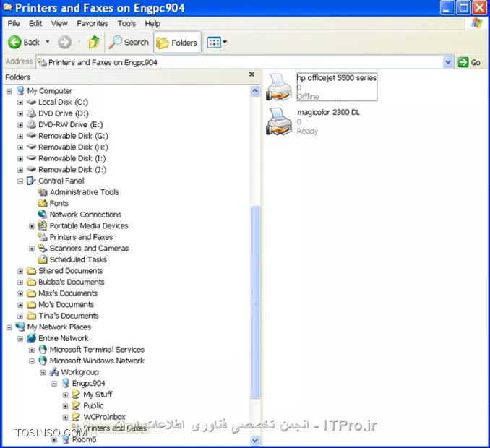Collapse My Network Places node

9,327
